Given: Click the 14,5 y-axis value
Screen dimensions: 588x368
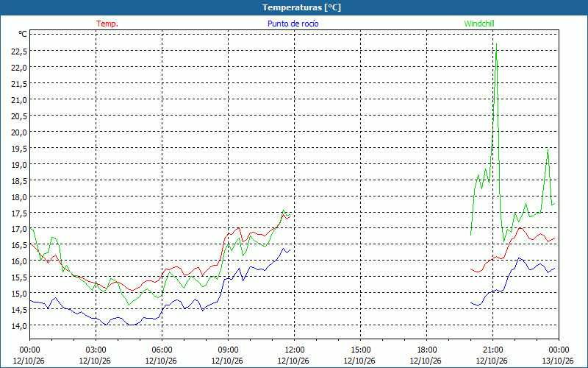Looking at the screenshot, I should coord(19,309).
